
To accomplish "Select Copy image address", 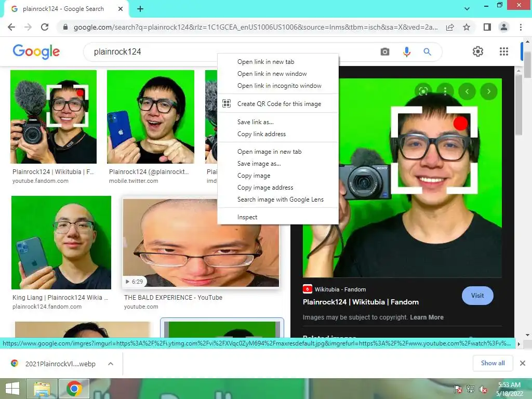I will click(278, 187).
